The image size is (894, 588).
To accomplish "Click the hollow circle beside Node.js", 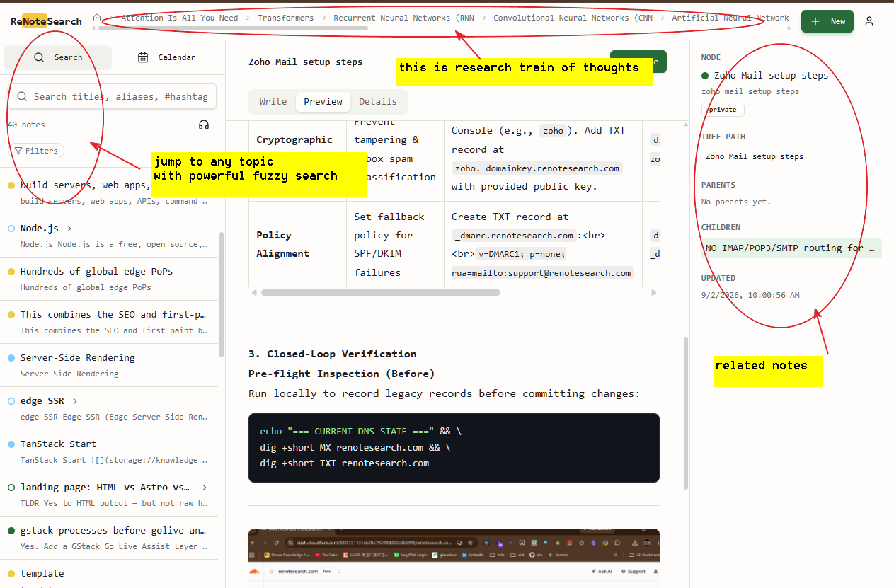I will [x=11, y=228].
